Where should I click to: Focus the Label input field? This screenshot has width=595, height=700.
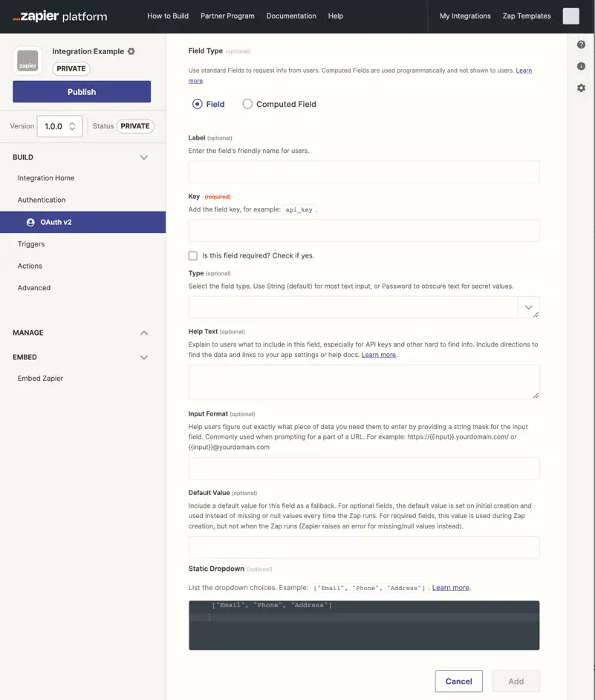[364, 172]
